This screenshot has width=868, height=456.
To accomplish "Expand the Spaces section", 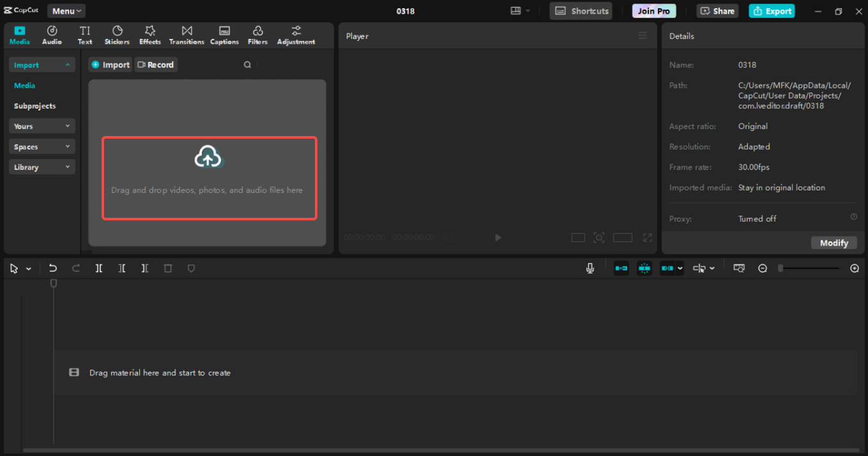I will [x=42, y=147].
